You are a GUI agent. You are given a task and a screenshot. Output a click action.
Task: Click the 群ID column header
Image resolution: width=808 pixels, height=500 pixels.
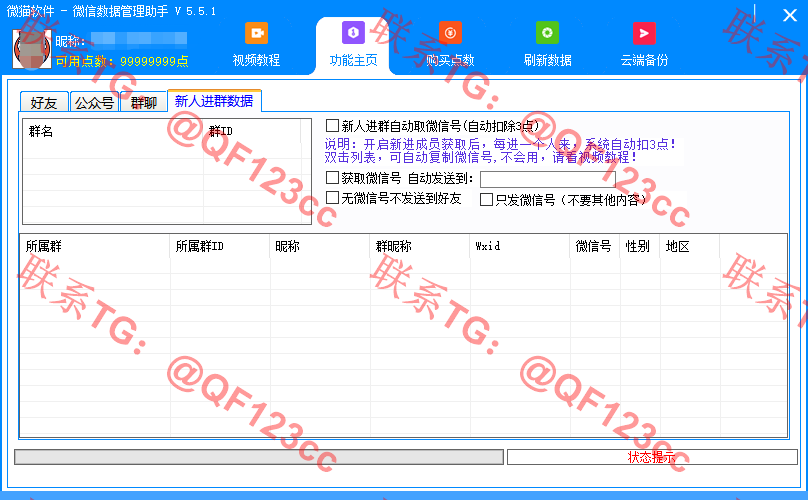[252, 131]
